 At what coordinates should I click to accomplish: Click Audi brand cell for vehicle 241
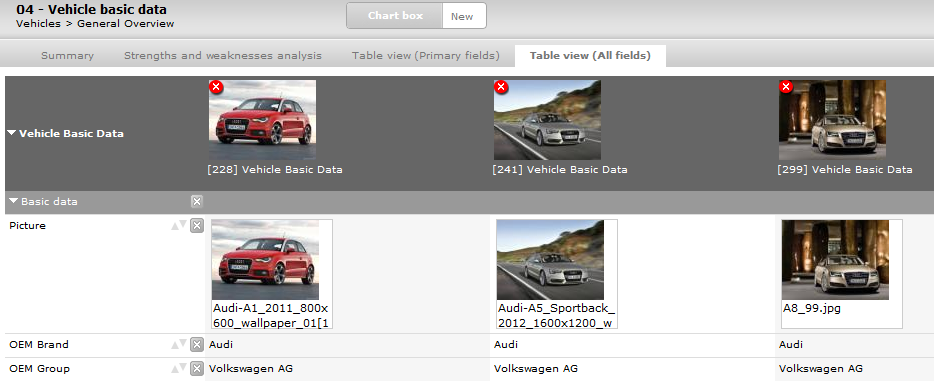tap(506, 345)
